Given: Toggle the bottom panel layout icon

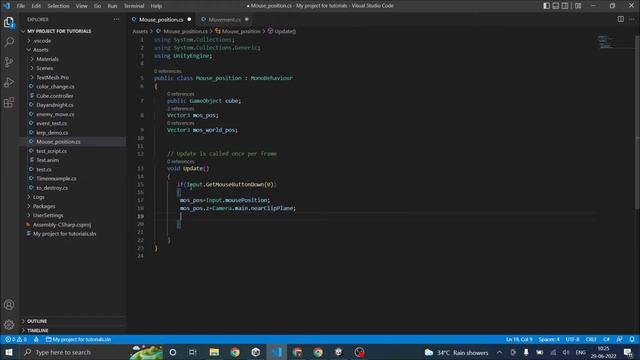Looking at the screenshot, I should click(x=556, y=6).
